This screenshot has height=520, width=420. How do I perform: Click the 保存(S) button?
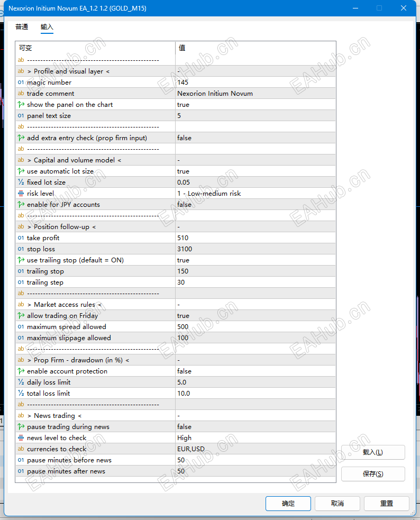tap(373, 474)
